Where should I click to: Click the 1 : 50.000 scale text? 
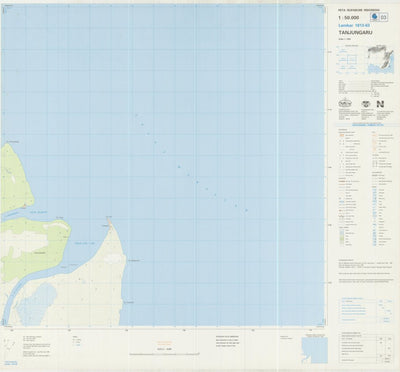348,17
